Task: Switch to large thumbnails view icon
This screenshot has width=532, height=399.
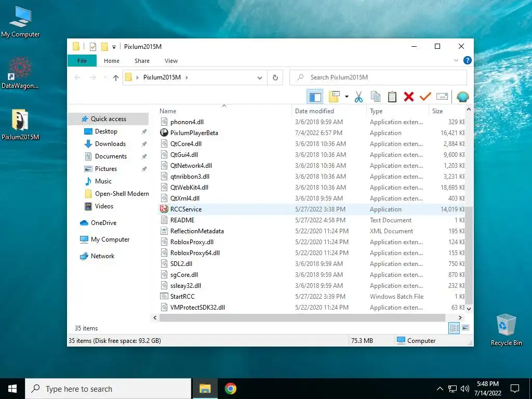Action: (465, 328)
